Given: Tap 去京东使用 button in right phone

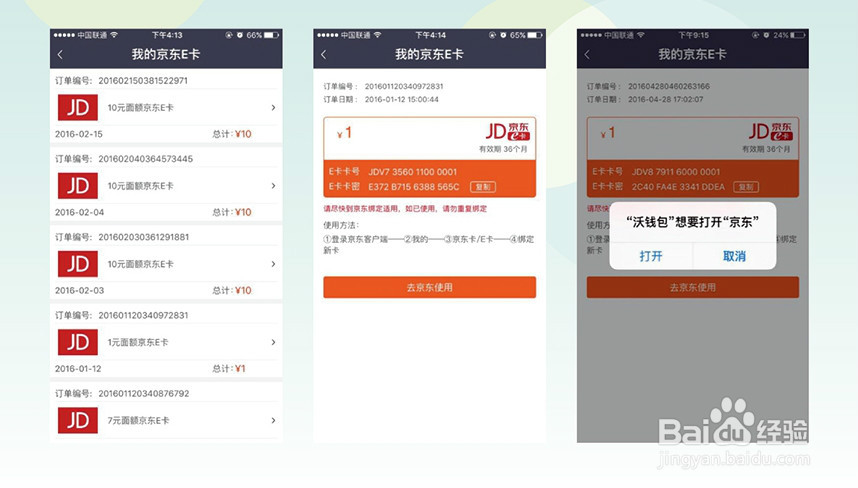Looking at the screenshot, I should [693, 287].
